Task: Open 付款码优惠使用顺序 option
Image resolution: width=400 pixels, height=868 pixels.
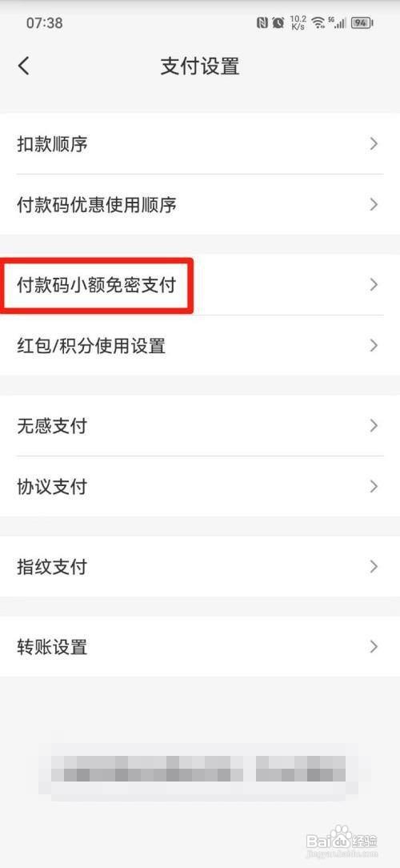Action: [200, 204]
